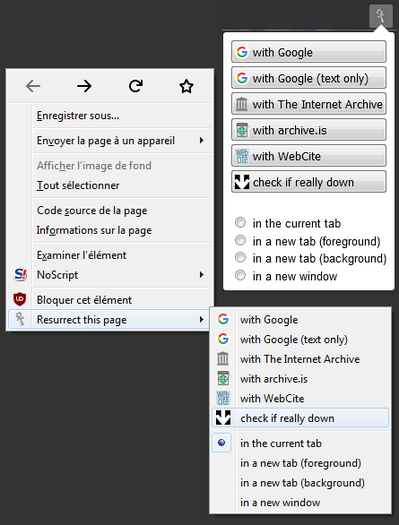Image resolution: width=399 pixels, height=525 pixels.
Task: Click down-arrows icon in submenu check row
Action: [223, 418]
